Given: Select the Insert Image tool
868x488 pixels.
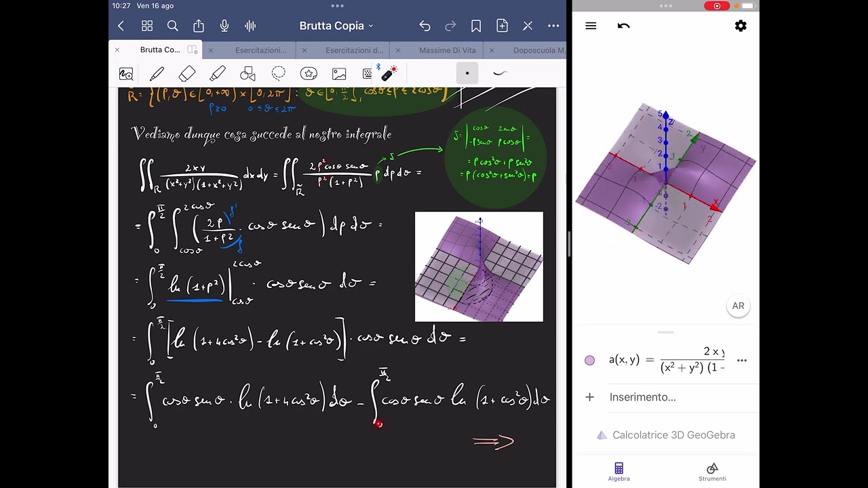Looking at the screenshot, I should tap(339, 74).
